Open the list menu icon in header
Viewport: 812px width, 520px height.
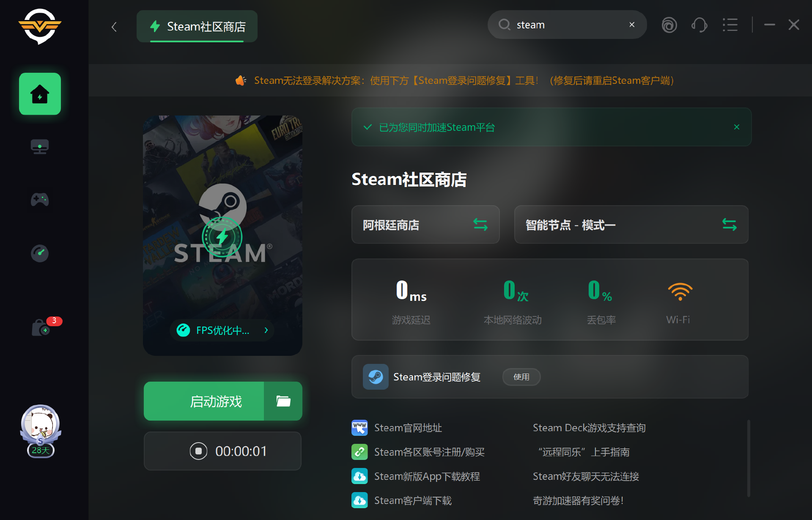pos(730,25)
